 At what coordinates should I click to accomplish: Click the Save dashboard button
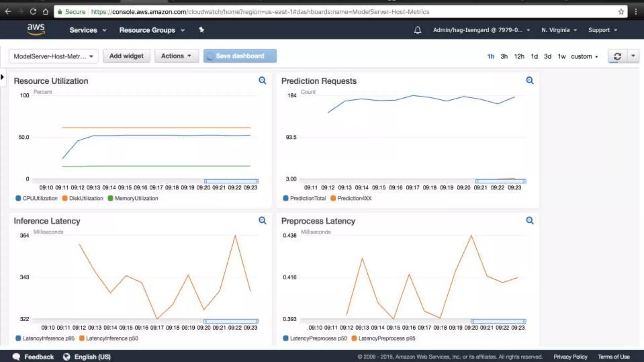(240, 56)
